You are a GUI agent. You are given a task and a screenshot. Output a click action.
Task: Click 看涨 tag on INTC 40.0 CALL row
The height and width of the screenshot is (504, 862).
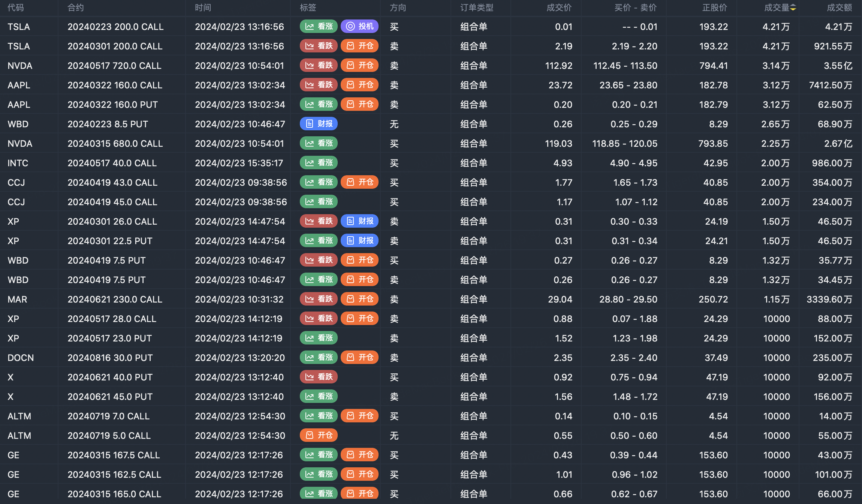[x=319, y=163]
